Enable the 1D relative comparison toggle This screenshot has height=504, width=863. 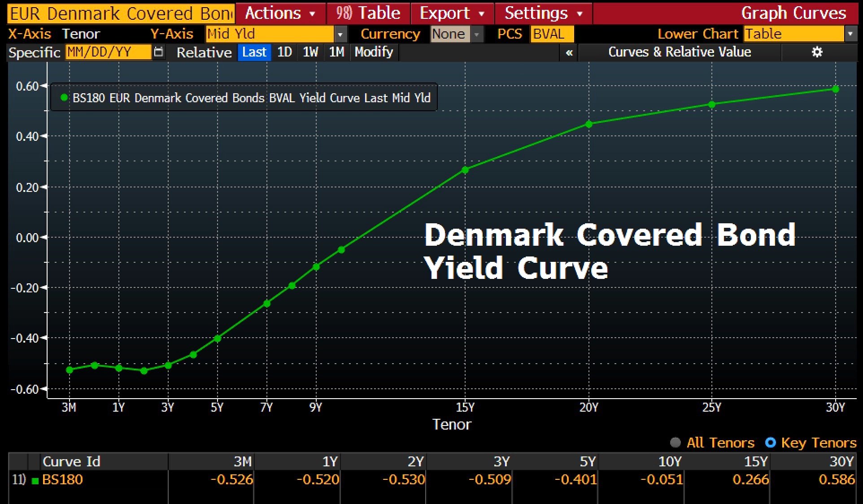click(x=284, y=52)
